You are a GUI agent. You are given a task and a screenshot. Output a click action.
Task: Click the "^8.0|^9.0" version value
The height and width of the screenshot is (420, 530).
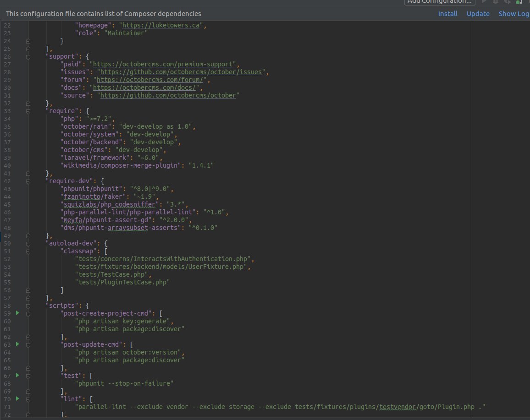coord(150,189)
